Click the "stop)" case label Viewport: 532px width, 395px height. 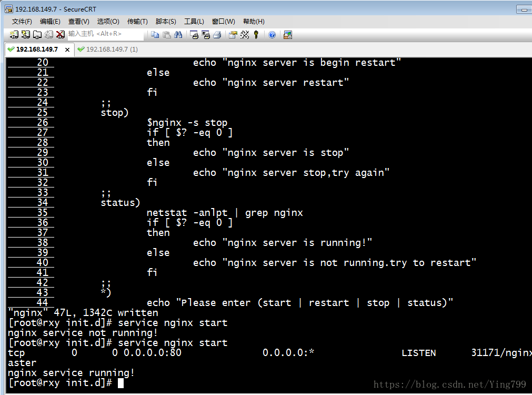click(x=115, y=112)
